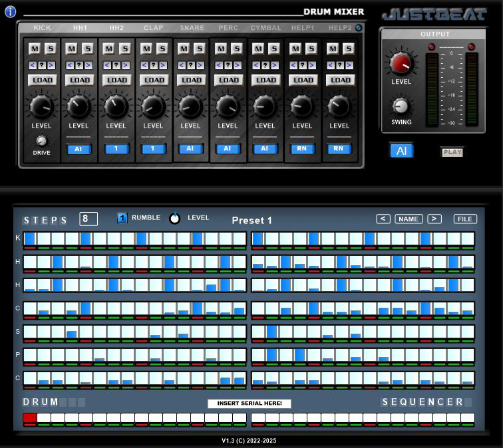Click the KICK level knob
The width and height of the screenshot is (503, 448).
click(x=41, y=107)
